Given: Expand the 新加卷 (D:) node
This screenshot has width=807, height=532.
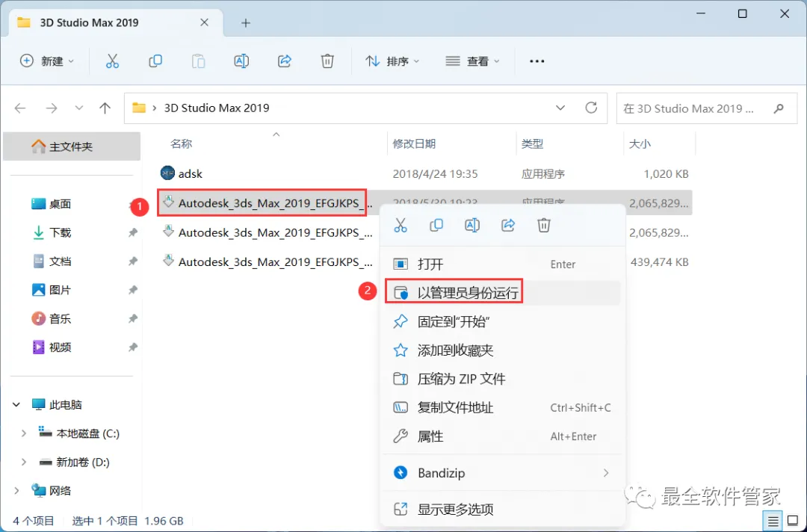Looking at the screenshot, I should pyautogui.click(x=24, y=462).
